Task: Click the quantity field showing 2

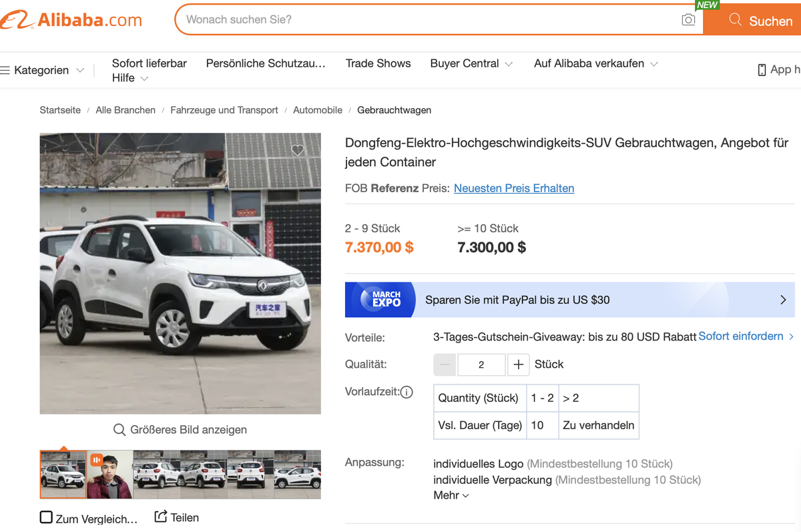Action: click(482, 364)
